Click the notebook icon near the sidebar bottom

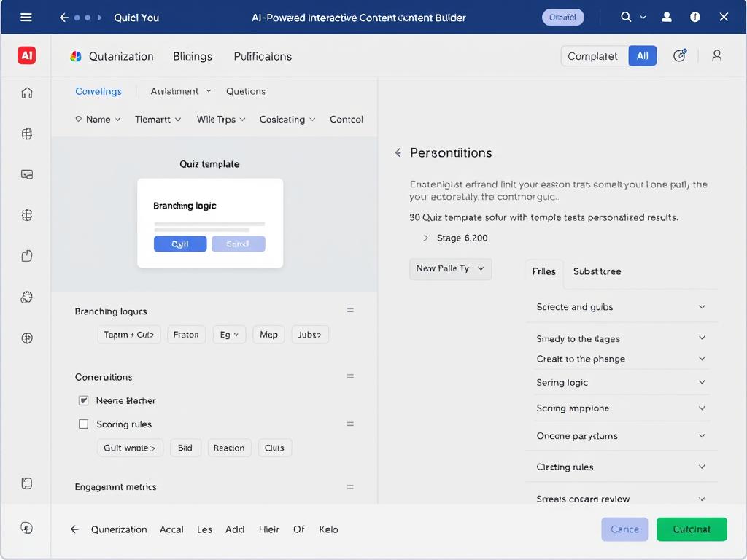pos(27,483)
